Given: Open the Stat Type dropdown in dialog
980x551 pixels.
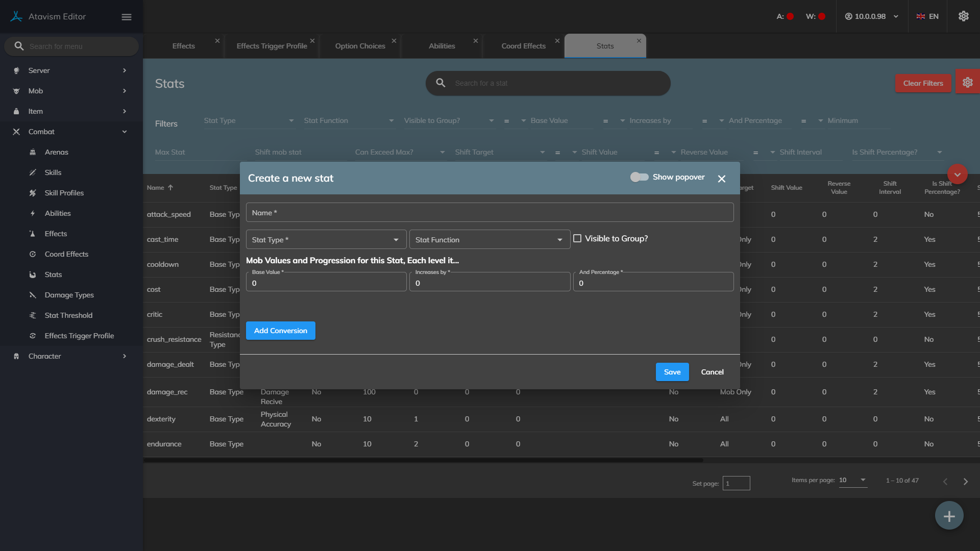Looking at the screenshot, I should tap(326, 240).
